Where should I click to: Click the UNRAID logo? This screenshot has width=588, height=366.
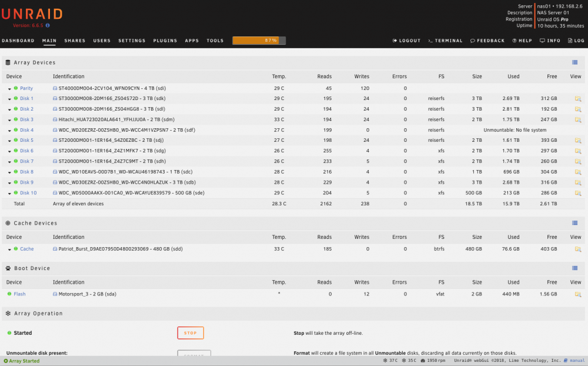[32, 14]
